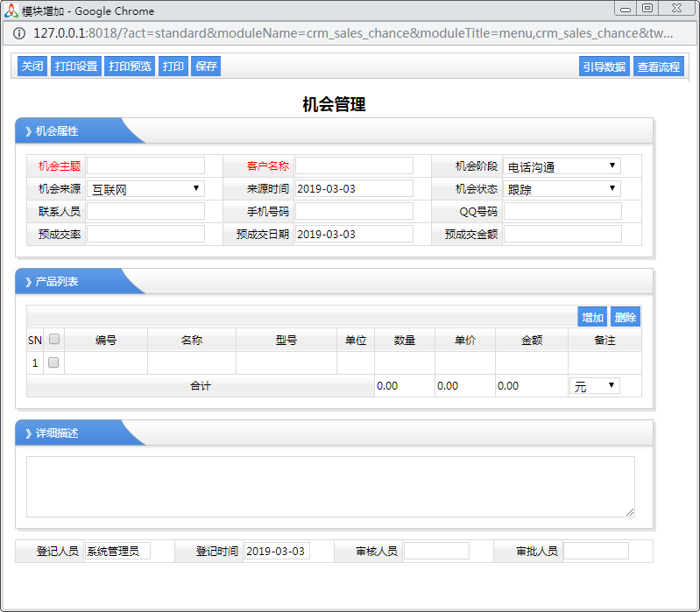Click 打印预览 print preview button
Image resolution: width=700 pixels, height=612 pixels.
pyautogui.click(x=130, y=67)
